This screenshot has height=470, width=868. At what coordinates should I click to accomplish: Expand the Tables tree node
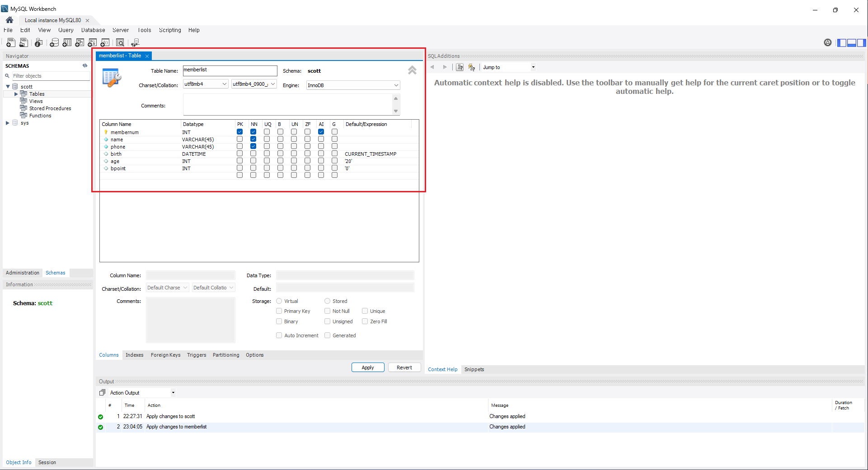16,94
